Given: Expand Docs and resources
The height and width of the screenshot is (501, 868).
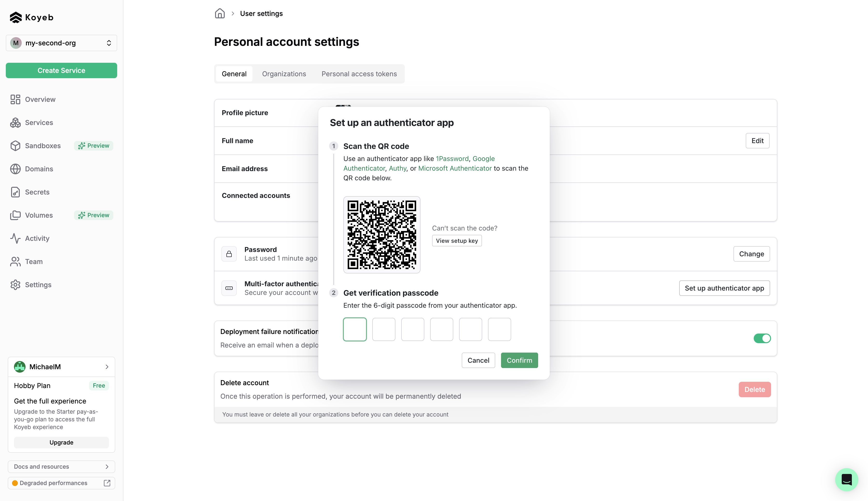Looking at the screenshot, I should point(61,466).
